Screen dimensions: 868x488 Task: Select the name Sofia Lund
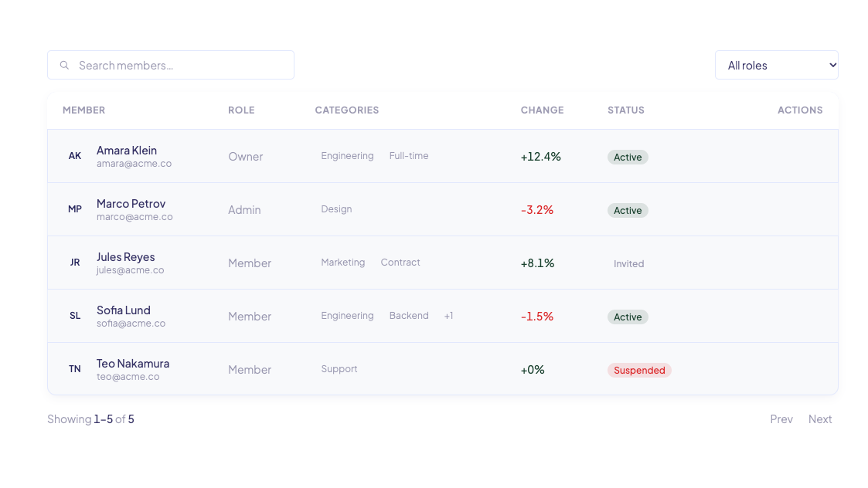tap(124, 310)
